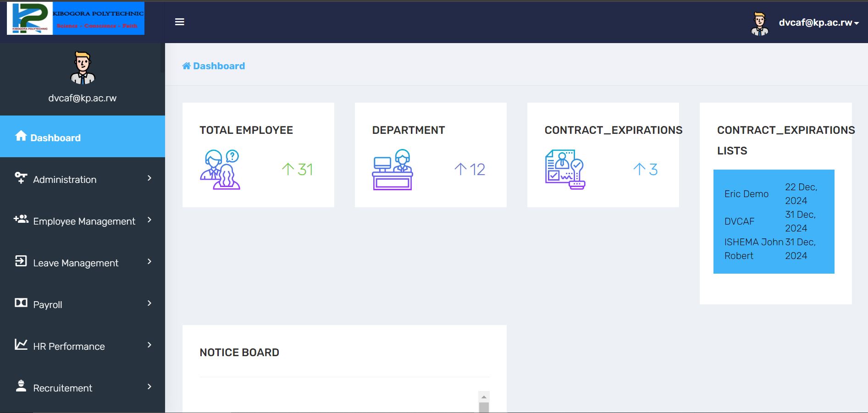Expand the Recruitement menu chevron
The width and height of the screenshot is (868, 413).
[149, 387]
